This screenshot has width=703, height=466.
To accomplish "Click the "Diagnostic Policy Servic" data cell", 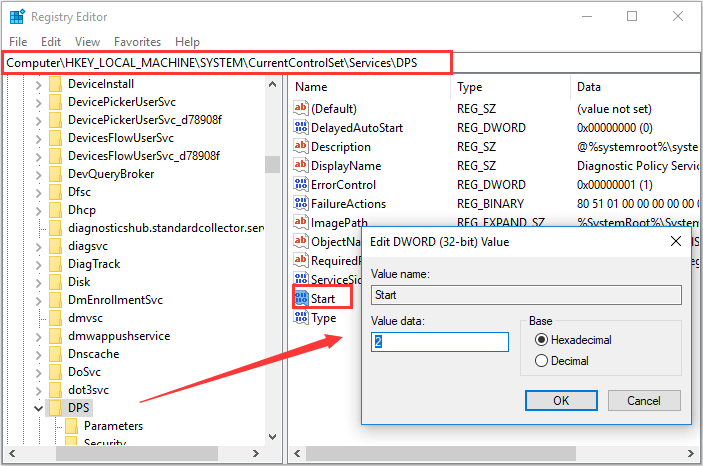I will pyautogui.click(x=638, y=166).
